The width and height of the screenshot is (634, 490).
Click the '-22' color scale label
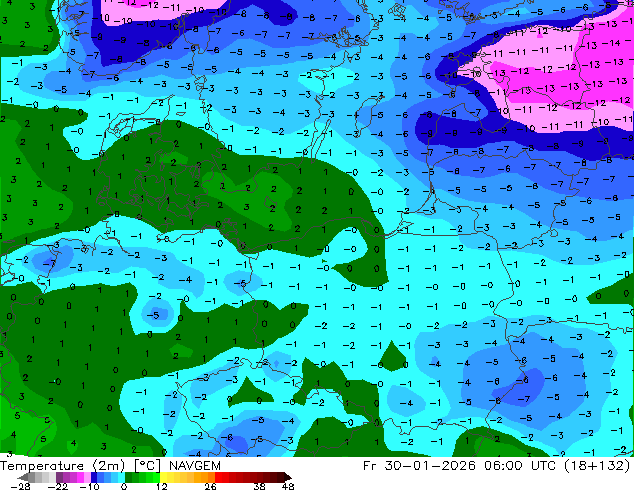57,486
